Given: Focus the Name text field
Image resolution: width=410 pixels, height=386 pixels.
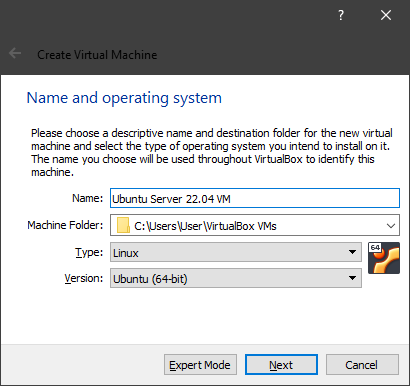Looking at the screenshot, I should pyautogui.click(x=255, y=198).
